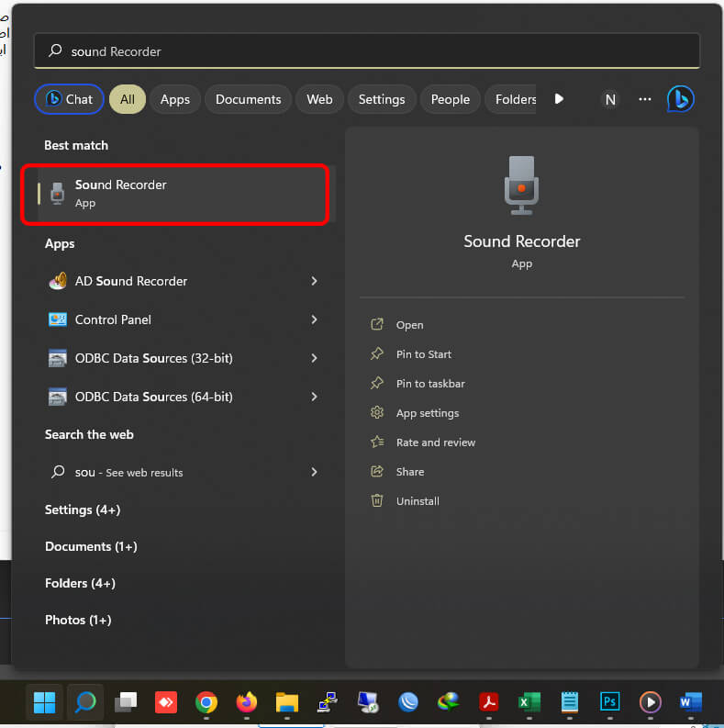Open Excel from the taskbar
The width and height of the screenshot is (724, 728).
point(529,703)
